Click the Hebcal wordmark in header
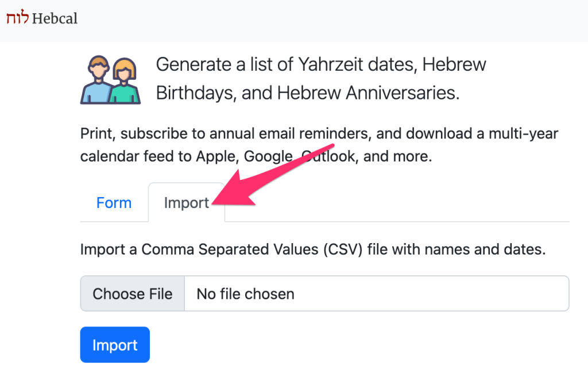Viewport: 588px width, 377px height. (55, 18)
